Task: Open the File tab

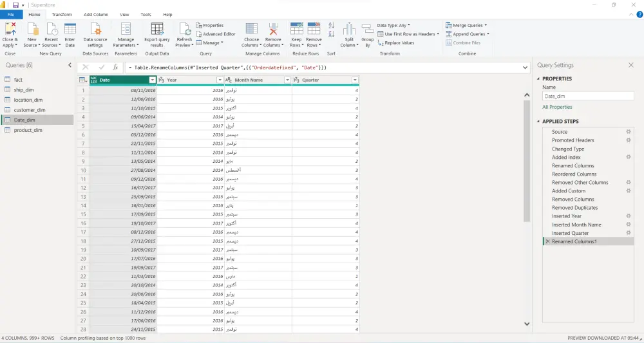Action: [x=11, y=14]
